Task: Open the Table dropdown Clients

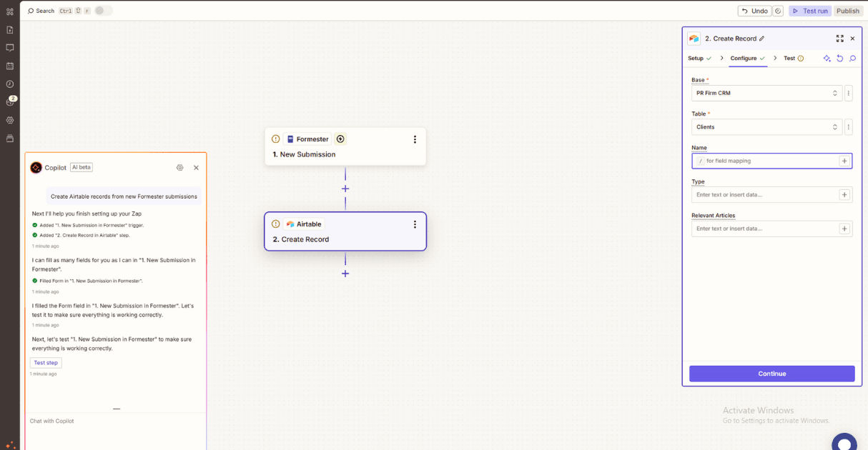Action: [766, 127]
